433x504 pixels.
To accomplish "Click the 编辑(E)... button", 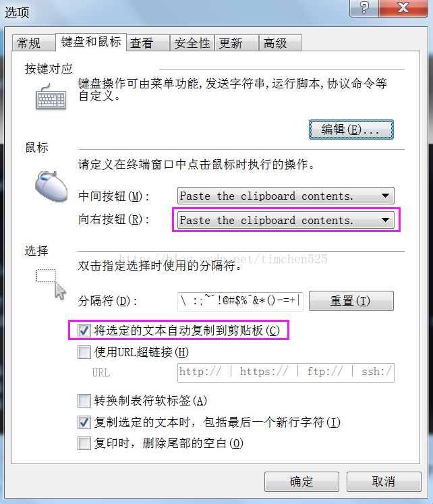I will (x=351, y=130).
